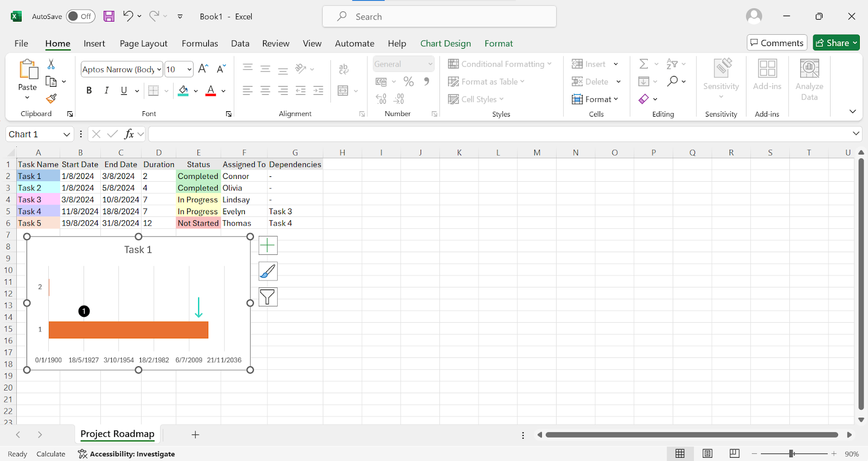Screen dimensions: 868x461
Task: Click the horizontal scrollbar
Action: click(x=692, y=434)
